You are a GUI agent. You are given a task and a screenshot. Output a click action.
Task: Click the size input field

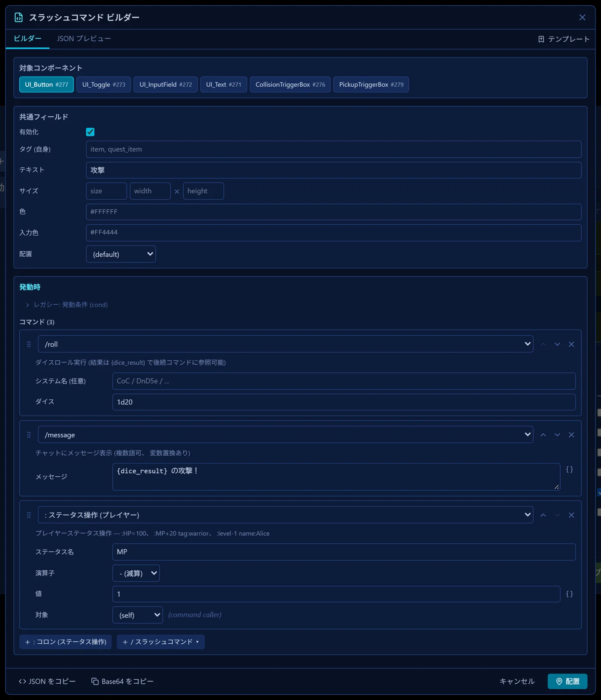(x=106, y=191)
